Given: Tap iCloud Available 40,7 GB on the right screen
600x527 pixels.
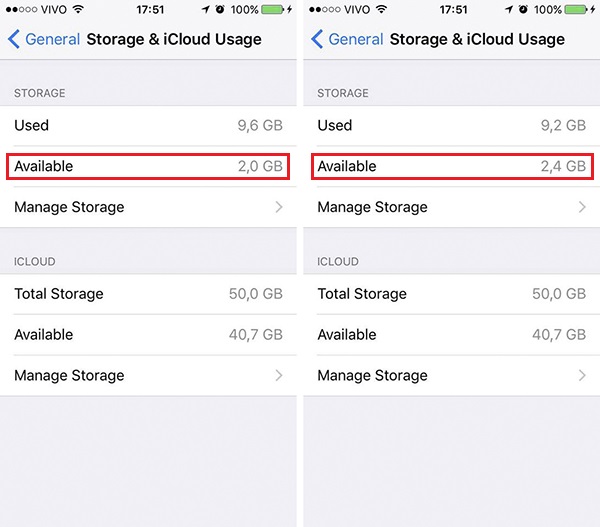Looking at the screenshot, I should [452, 335].
